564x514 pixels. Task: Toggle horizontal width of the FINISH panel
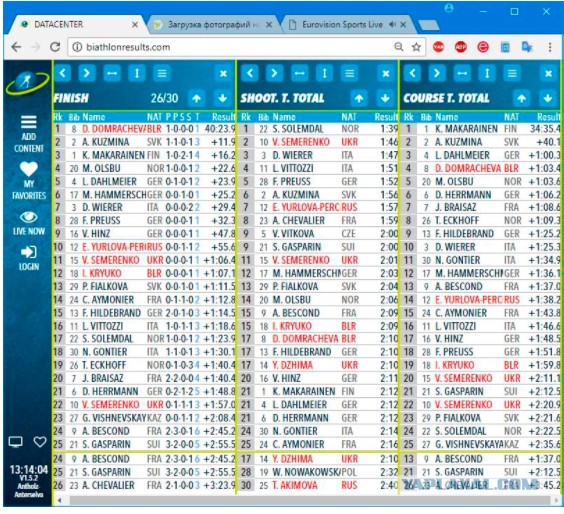112,73
